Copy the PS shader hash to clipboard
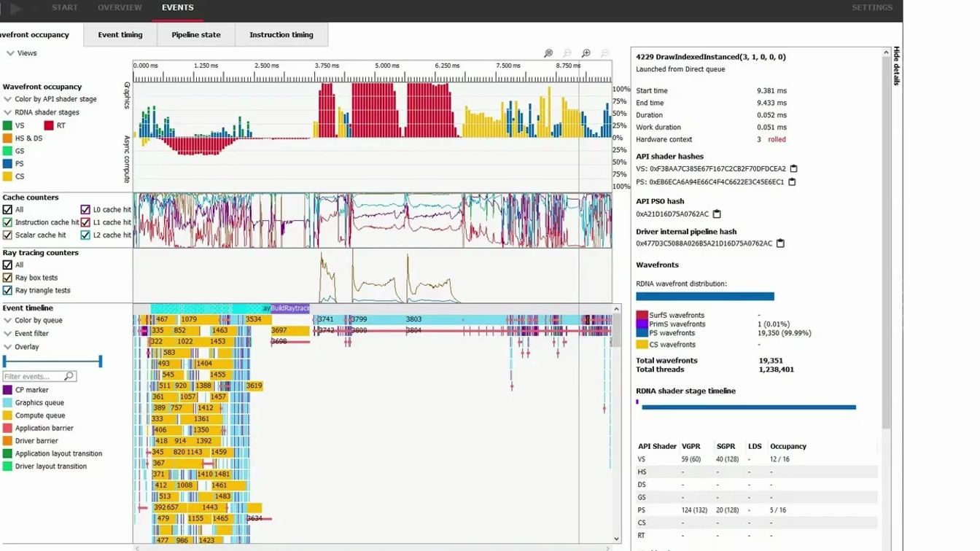980x551 pixels. 791,182
